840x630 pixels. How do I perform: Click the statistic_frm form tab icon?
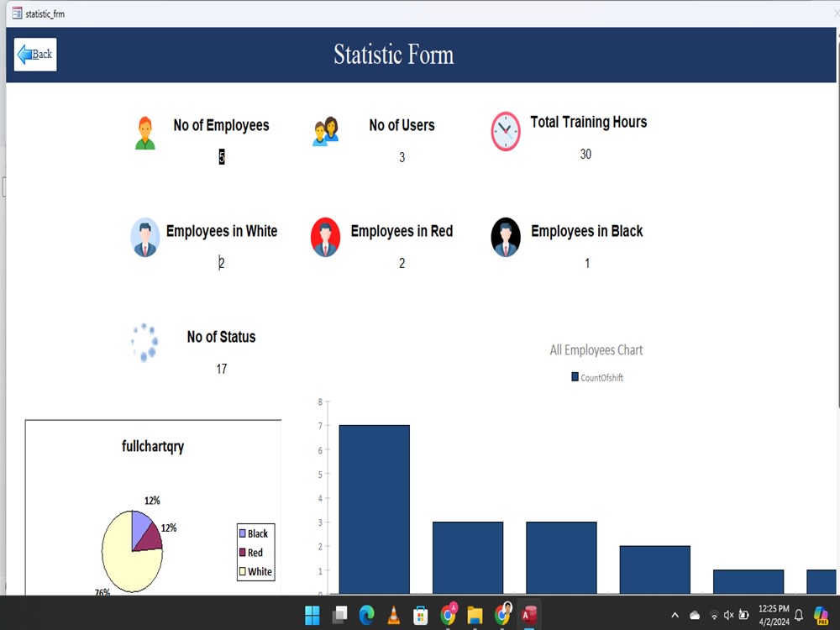[x=17, y=13]
